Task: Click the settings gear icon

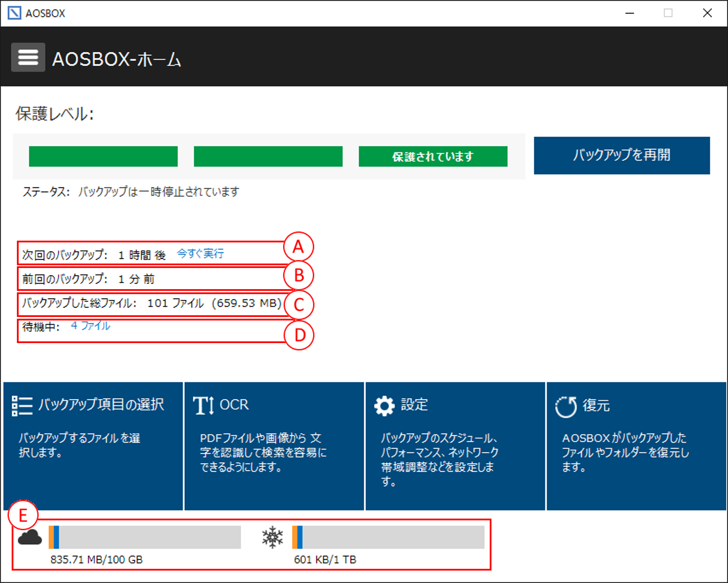Action: click(384, 406)
